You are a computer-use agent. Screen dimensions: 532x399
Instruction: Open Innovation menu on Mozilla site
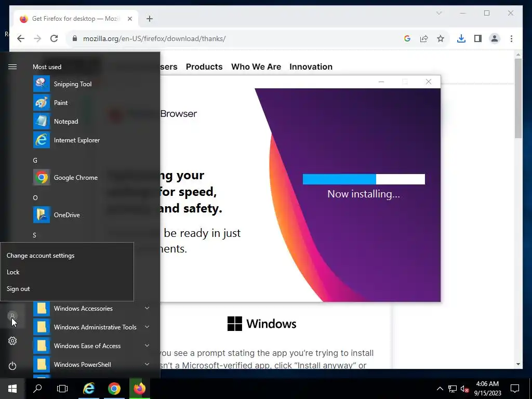(311, 66)
